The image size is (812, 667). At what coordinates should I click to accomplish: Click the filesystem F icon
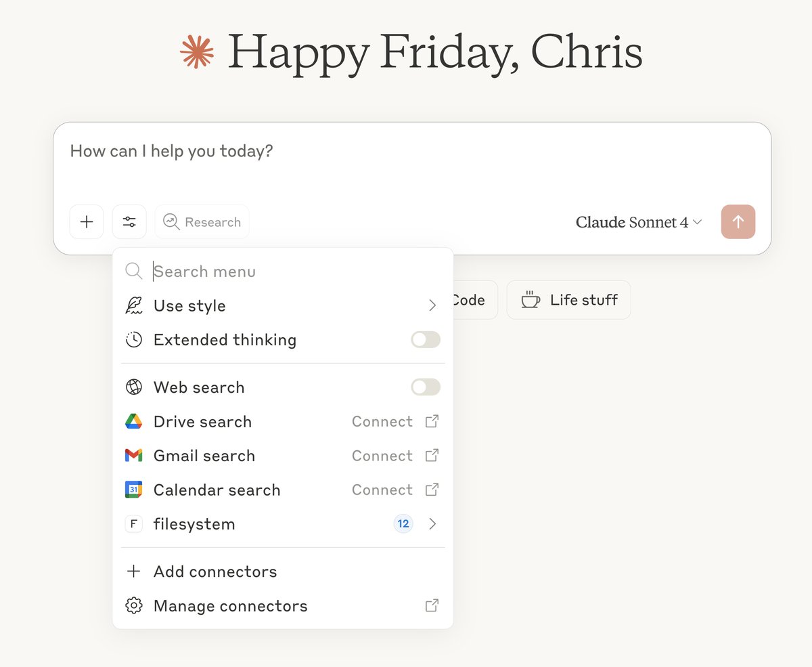[134, 524]
